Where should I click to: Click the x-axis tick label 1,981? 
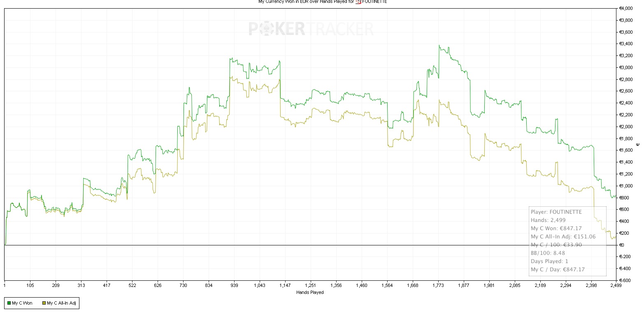click(x=489, y=285)
